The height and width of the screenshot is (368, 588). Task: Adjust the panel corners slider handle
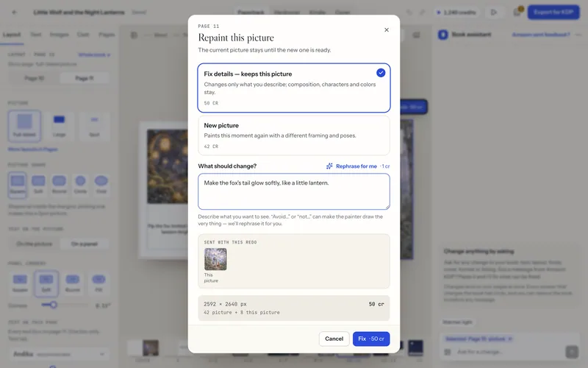(54, 305)
